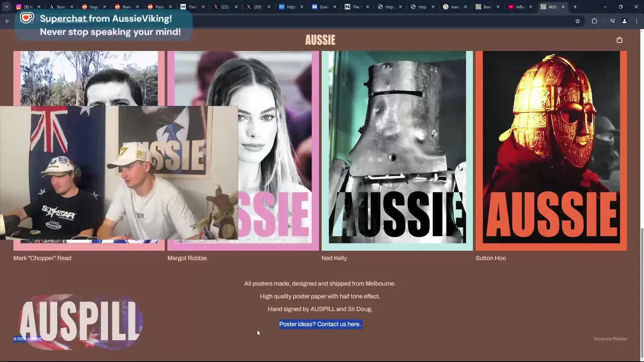
Task: Switch to the first X (22) tab
Action: point(224,7)
